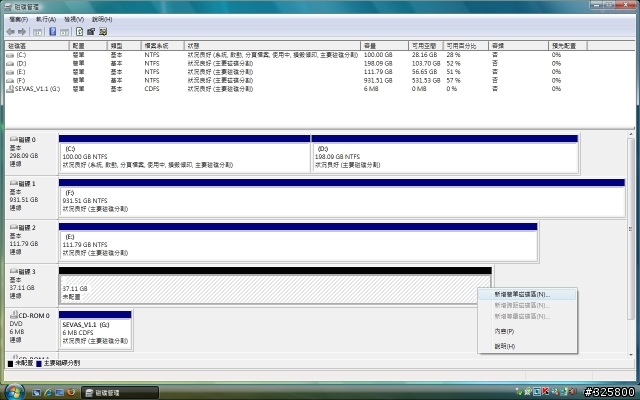Sort by the 配置 Layout column header

[88, 46]
